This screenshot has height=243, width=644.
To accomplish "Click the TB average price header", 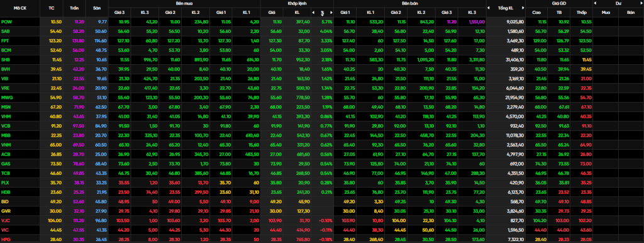I will click(x=559, y=13).
